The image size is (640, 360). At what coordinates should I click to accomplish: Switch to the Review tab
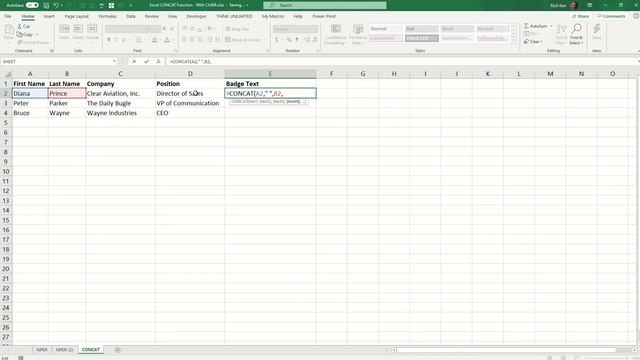(151, 16)
